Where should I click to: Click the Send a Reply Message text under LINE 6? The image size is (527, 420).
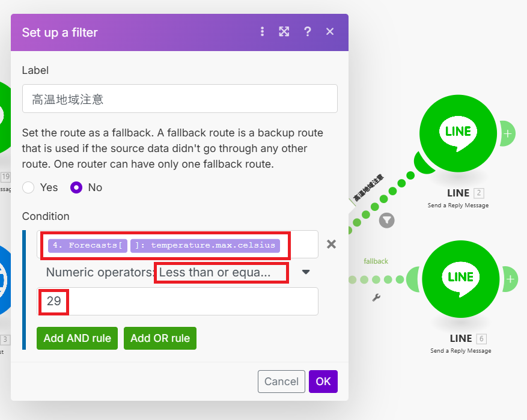click(461, 351)
